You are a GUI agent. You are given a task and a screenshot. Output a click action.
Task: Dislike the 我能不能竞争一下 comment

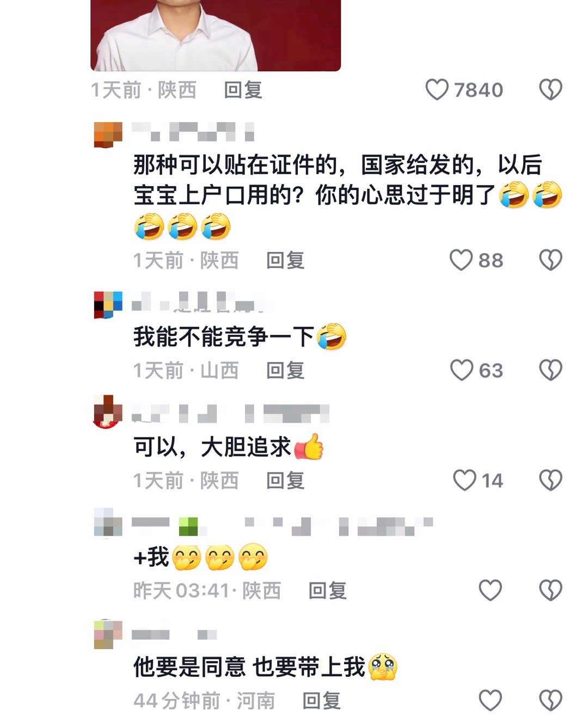[550, 370]
